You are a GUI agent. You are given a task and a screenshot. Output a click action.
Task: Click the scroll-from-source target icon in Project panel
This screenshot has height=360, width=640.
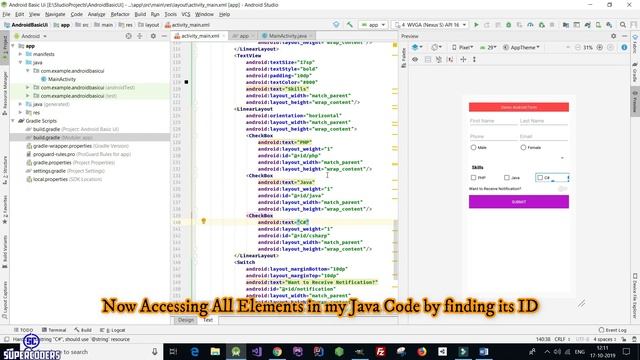(x=129, y=36)
